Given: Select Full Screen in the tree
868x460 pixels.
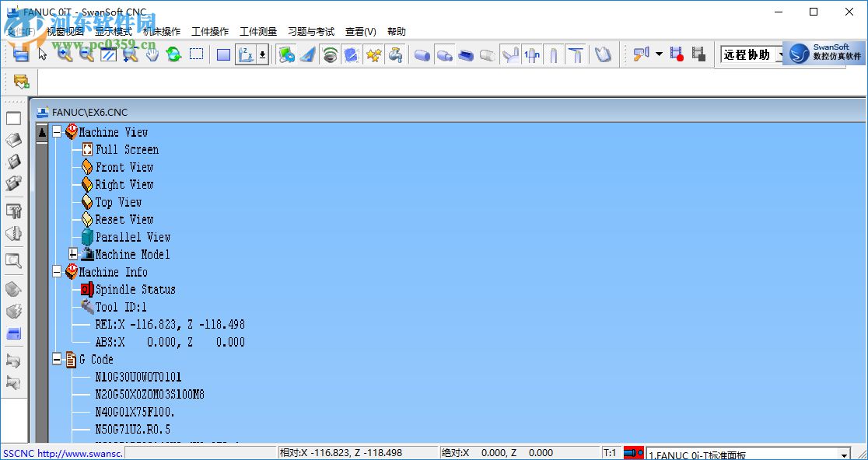Looking at the screenshot, I should tap(127, 150).
